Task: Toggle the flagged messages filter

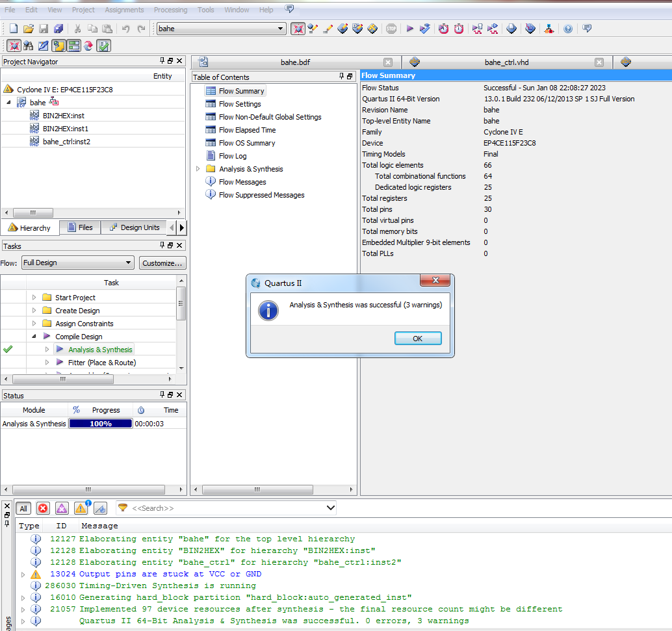Action: point(100,508)
